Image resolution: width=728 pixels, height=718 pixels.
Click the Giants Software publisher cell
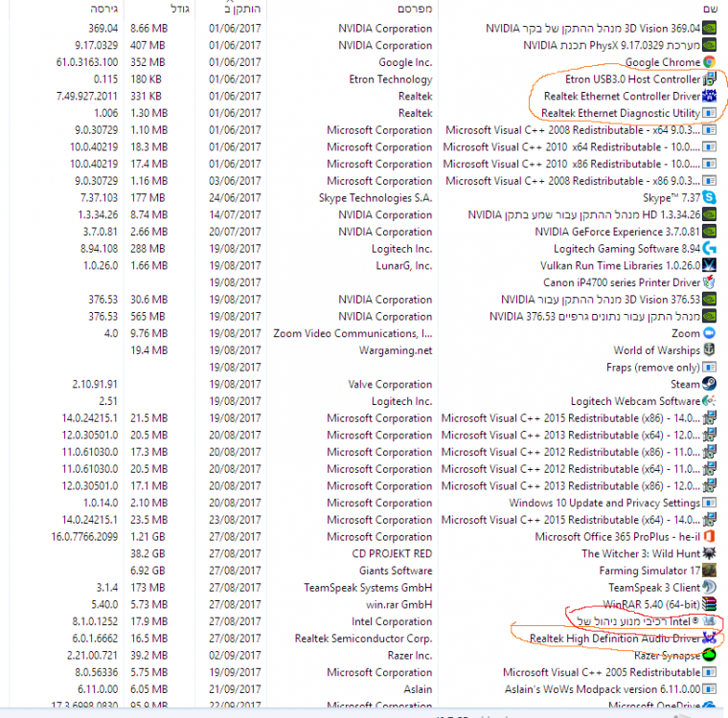click(396, 571)
